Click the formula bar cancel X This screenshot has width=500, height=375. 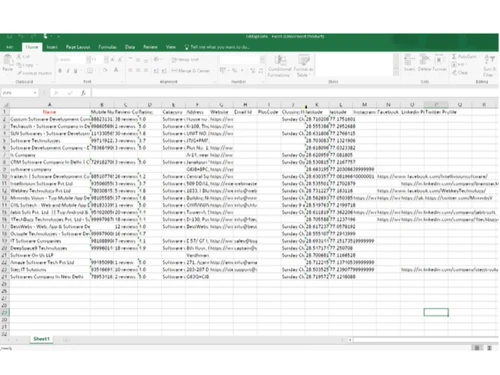[x=56, y=93]
